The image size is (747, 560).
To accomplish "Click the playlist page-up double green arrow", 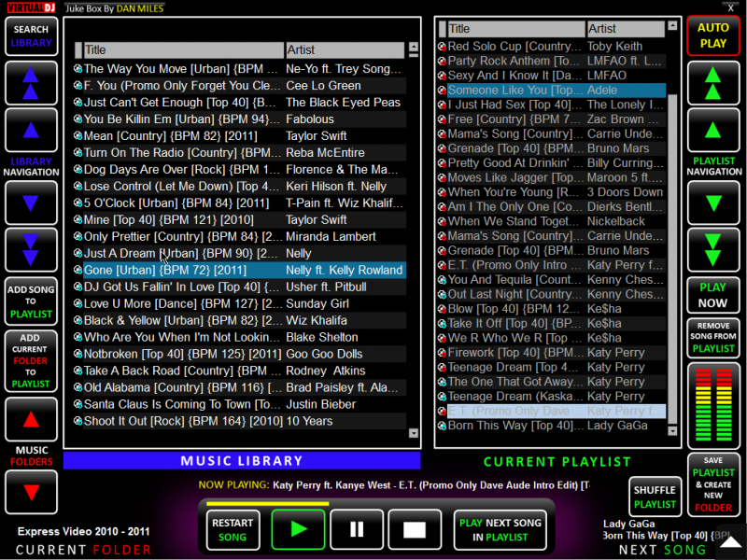I will point(713,83).
